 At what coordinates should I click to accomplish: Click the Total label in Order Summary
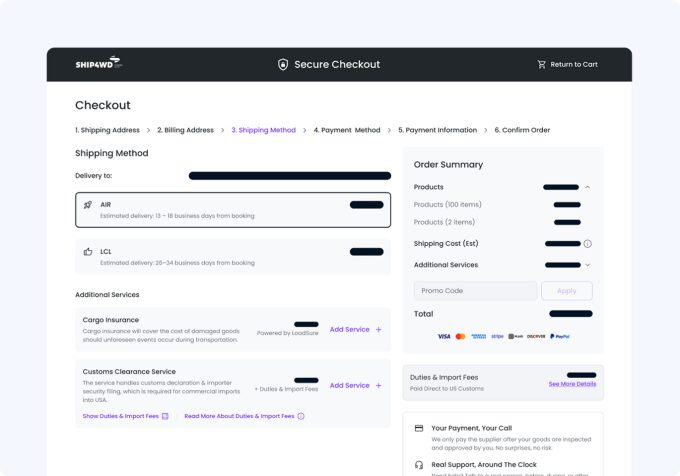[423, 314]
